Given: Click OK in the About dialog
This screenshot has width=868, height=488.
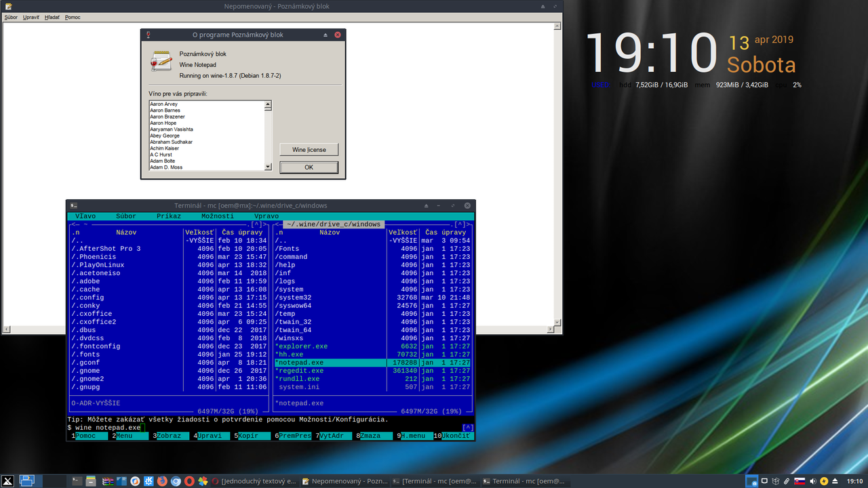Looking at the screenshot, I should pyautogui.click(x=309, y=167).
